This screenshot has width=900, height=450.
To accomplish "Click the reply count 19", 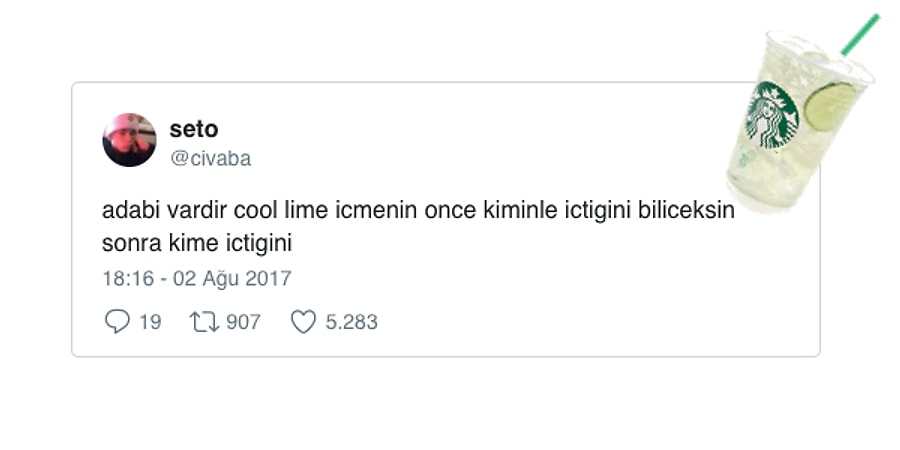I will tap(150, 322).
